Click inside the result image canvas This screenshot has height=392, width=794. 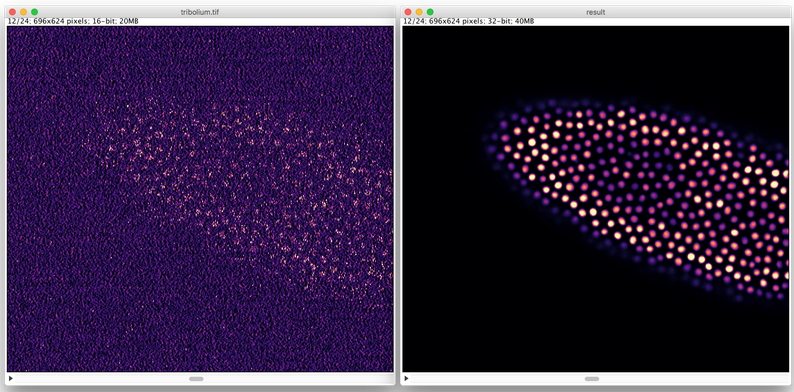pos(596,199)
